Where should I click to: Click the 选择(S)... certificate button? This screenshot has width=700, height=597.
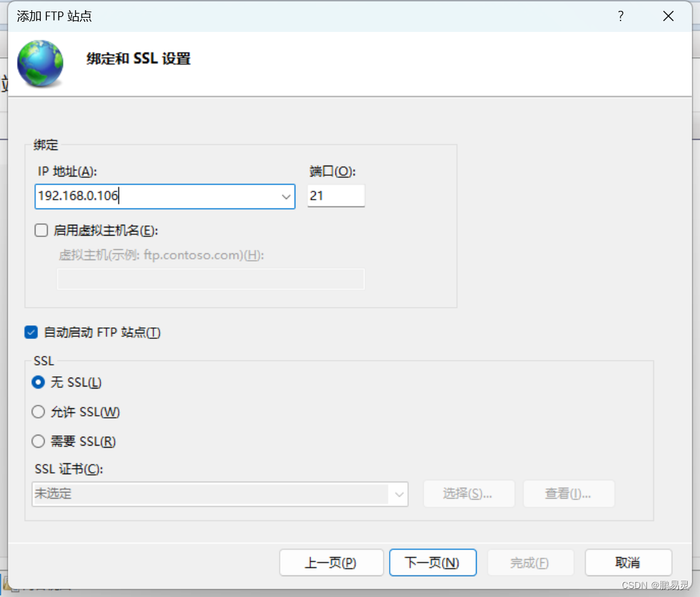468,494
